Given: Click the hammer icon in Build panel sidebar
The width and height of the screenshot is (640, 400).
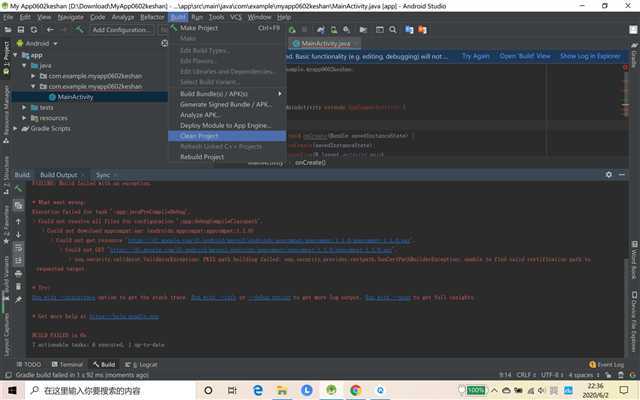Looking at the screenshot, I should coord(18,188).
